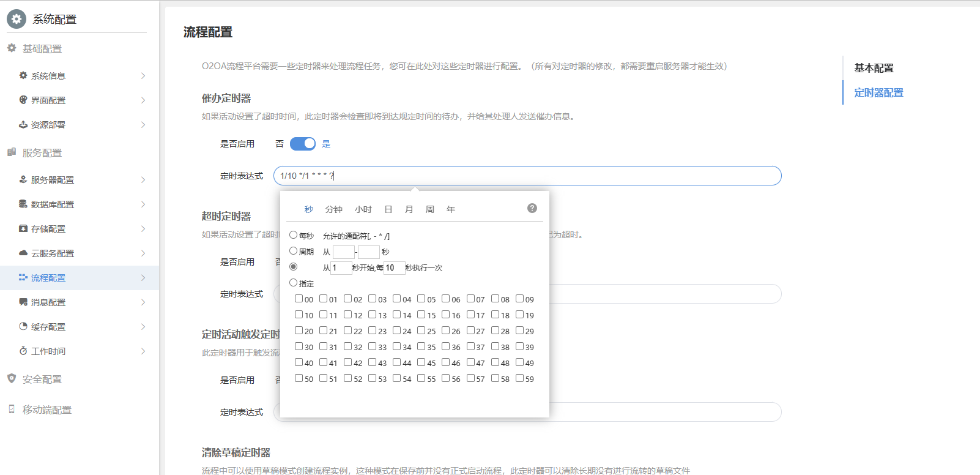The height and width of the screenshot is (475, 980).
Task: Click the 服务配置 section icon
Action: pos(12,152)
